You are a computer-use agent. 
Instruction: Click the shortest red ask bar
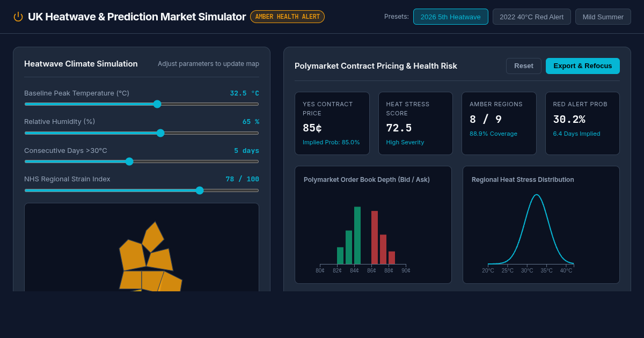[392, 258]
